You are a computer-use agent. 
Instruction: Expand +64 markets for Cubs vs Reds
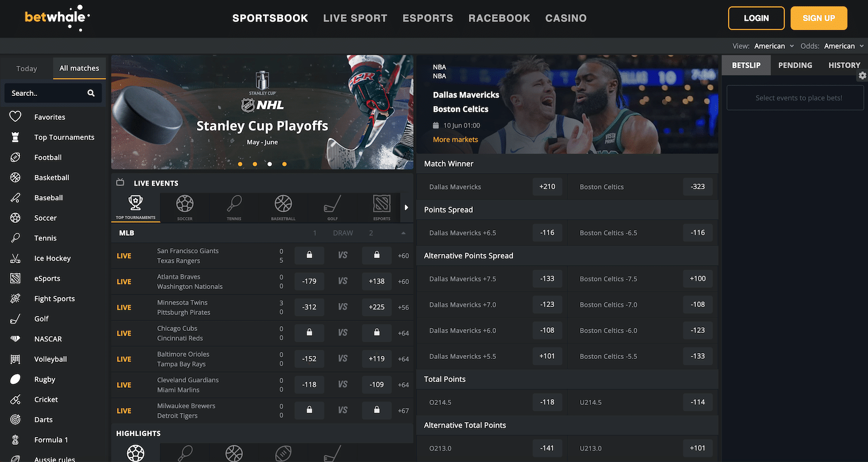click(403, 333)
